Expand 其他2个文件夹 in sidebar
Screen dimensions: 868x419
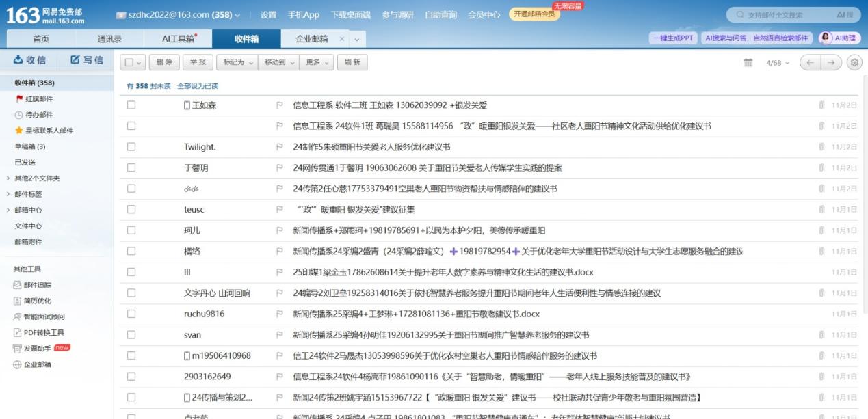coord(37,178)
